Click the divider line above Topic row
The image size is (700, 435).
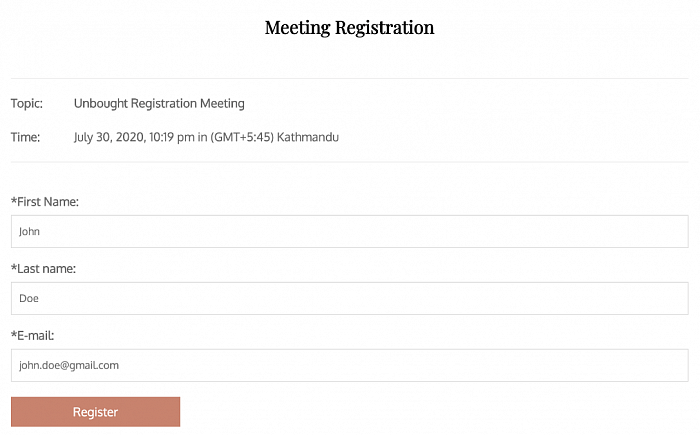350,79
